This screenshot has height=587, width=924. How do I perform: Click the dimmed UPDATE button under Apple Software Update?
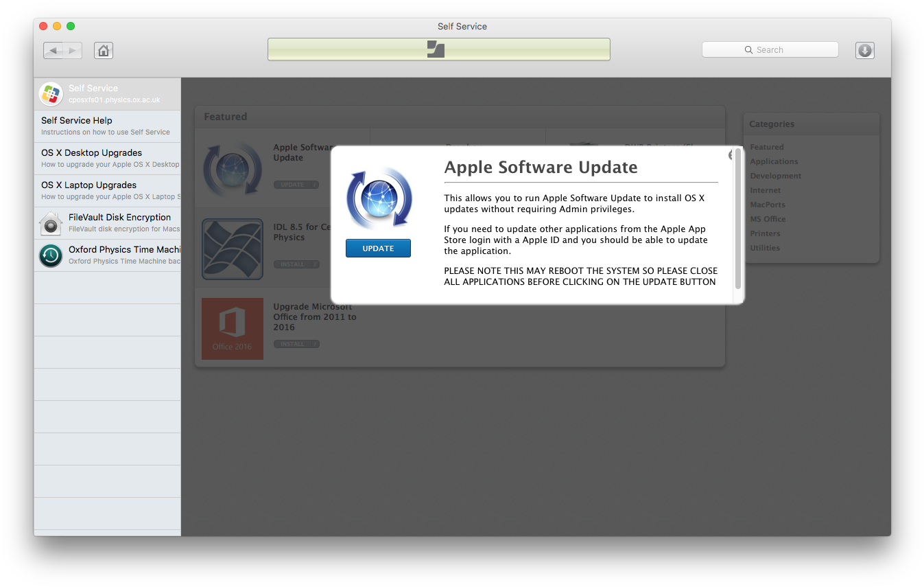click(x=296, y=185)
